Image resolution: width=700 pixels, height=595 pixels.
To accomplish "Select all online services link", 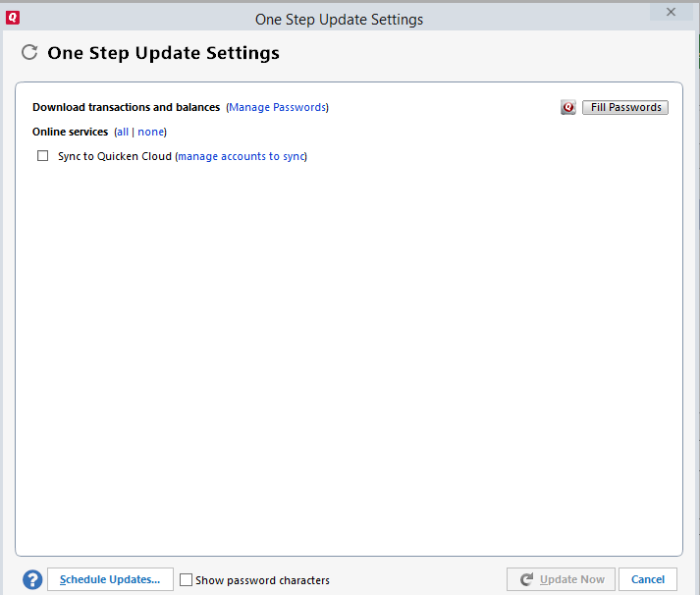I will (x=123, y=132).
